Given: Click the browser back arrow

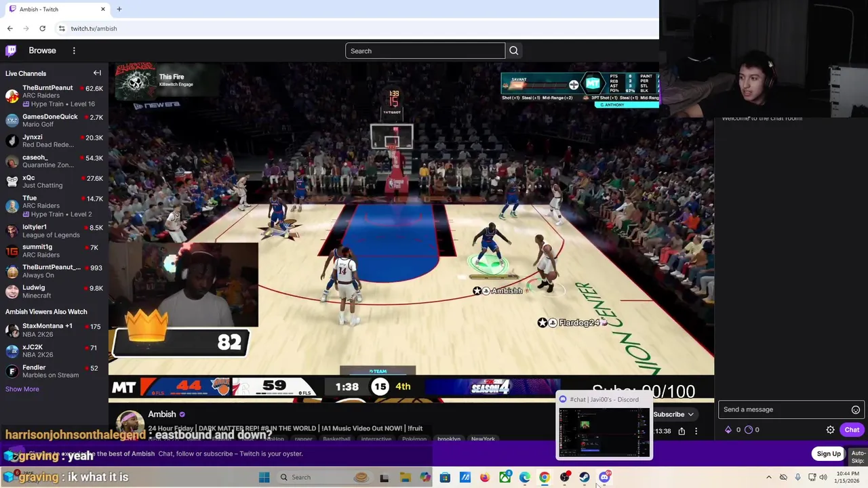Looking at the screenshot, I should tap(9, 28).
